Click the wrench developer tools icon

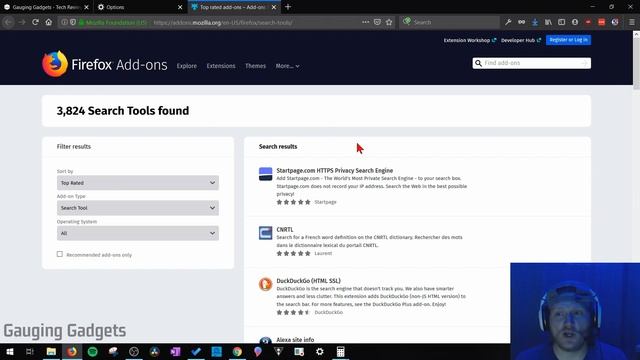(x=508, y=22)
